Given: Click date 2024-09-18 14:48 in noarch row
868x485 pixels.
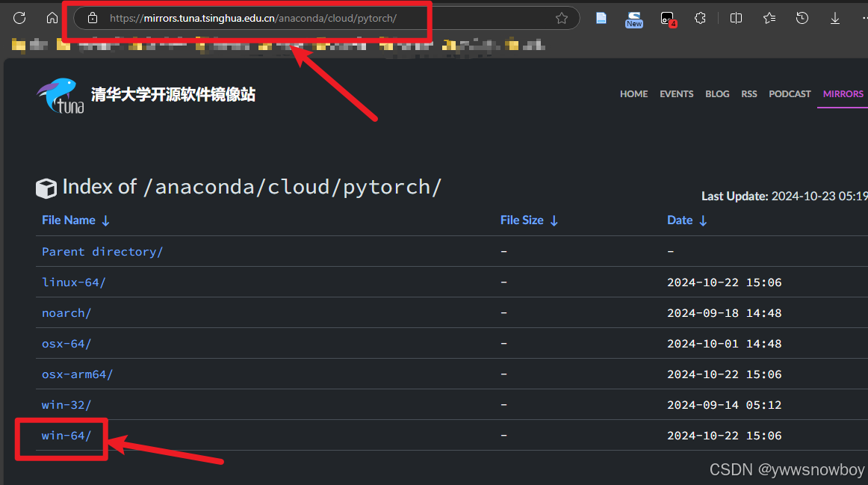Looking at the screenshot, I should [724, 313].
